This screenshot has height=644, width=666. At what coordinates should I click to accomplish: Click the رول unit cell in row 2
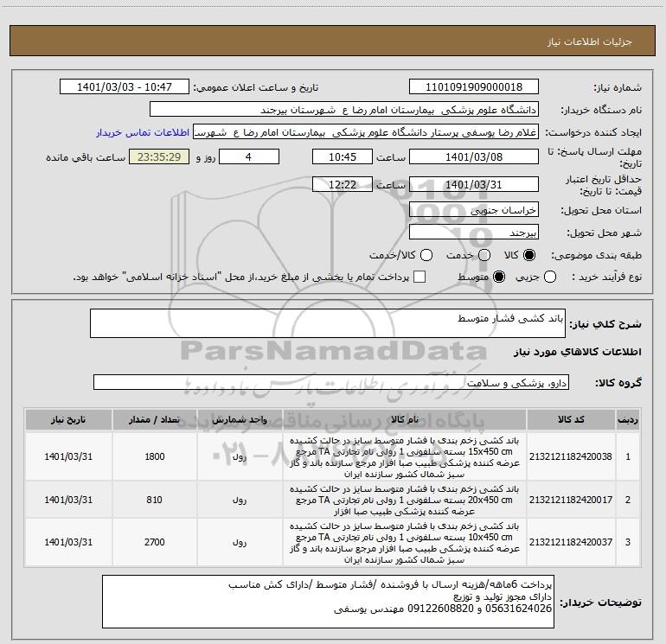click(240, 501)
